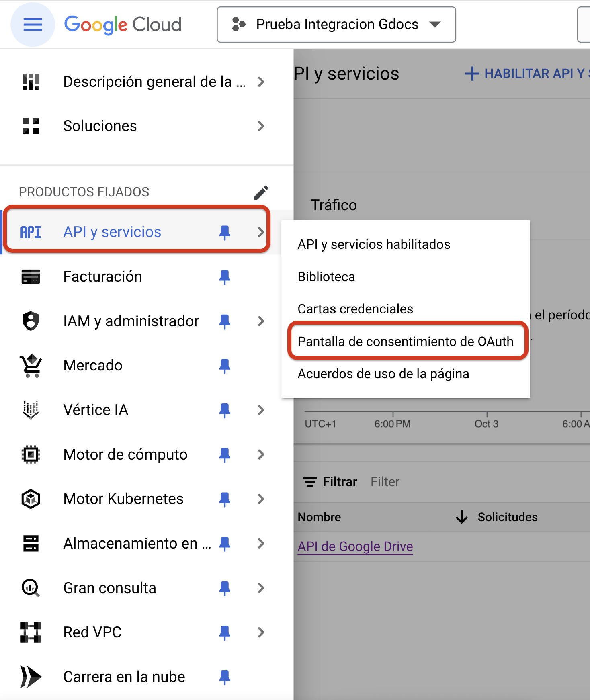Open the API de Google Drive link
This screenshot has height=700, width=590.
(x=355, y=546)
